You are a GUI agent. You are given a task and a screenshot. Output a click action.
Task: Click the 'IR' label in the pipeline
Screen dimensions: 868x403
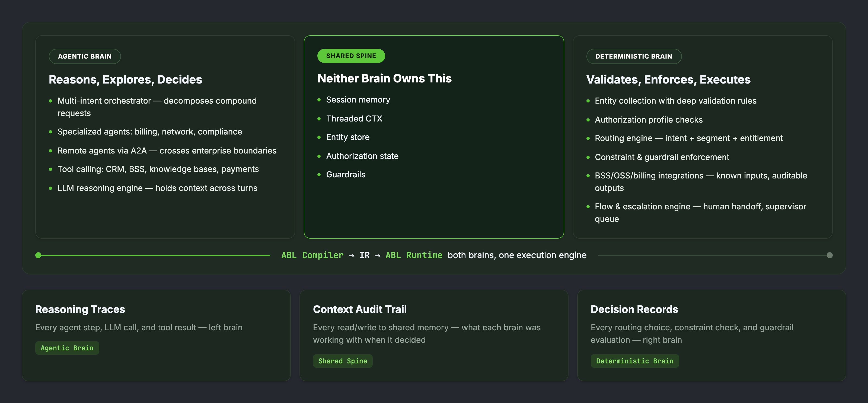364,255
